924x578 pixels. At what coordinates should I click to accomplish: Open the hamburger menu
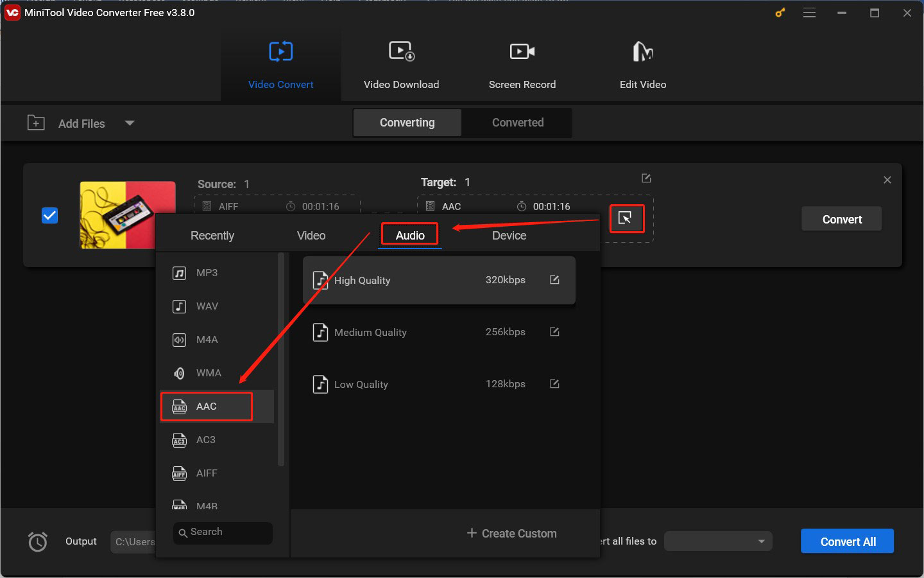click(x=810, y=12)
